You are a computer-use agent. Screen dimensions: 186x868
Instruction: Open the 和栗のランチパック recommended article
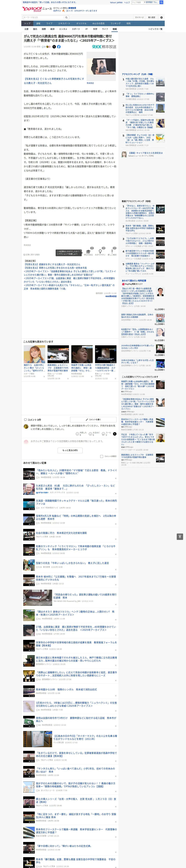76,548
